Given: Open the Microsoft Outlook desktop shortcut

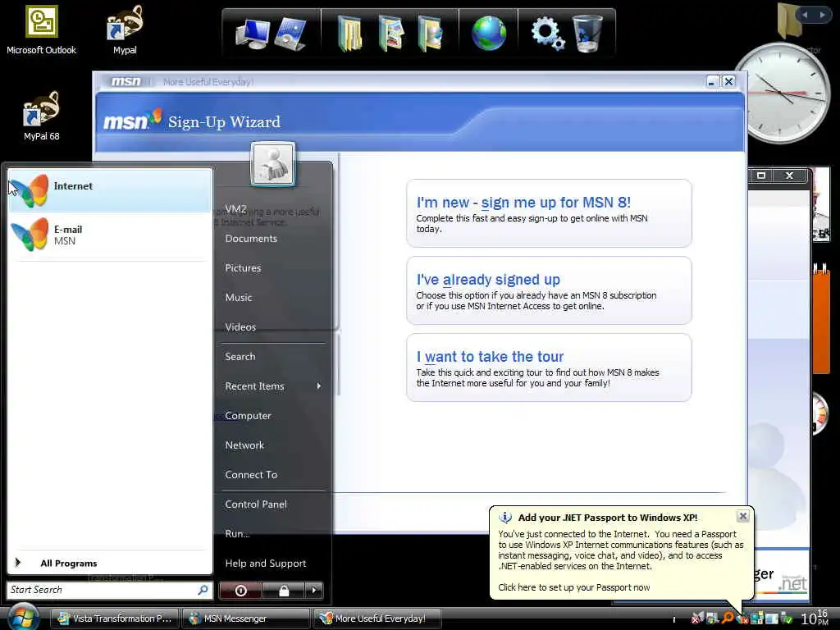Looking at the screenshot, I should pos(41,30).
